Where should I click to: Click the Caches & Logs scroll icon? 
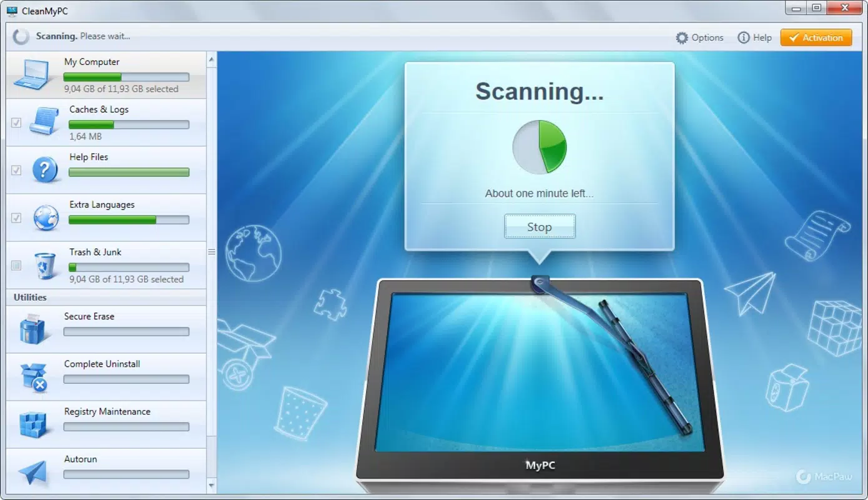coord(44,121)
